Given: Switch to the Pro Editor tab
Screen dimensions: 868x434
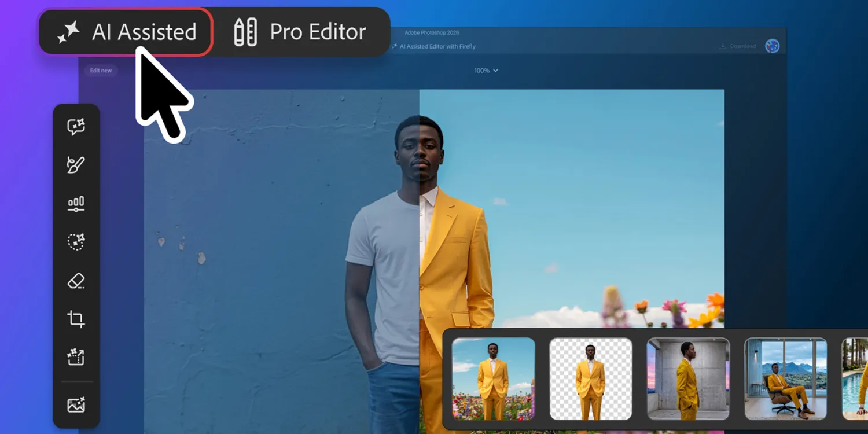Looking at the screenshot, I should coord(300,32).
